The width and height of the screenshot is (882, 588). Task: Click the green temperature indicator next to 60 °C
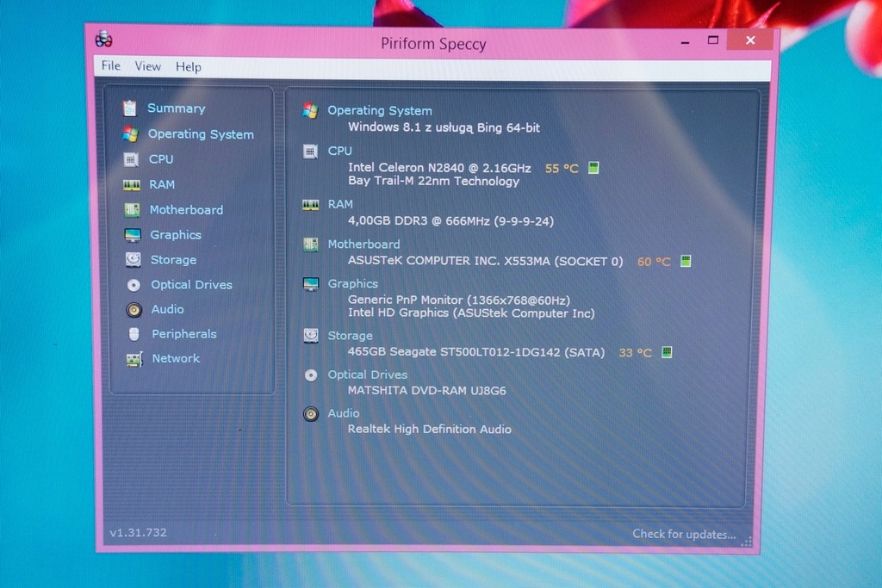point(686,261)
